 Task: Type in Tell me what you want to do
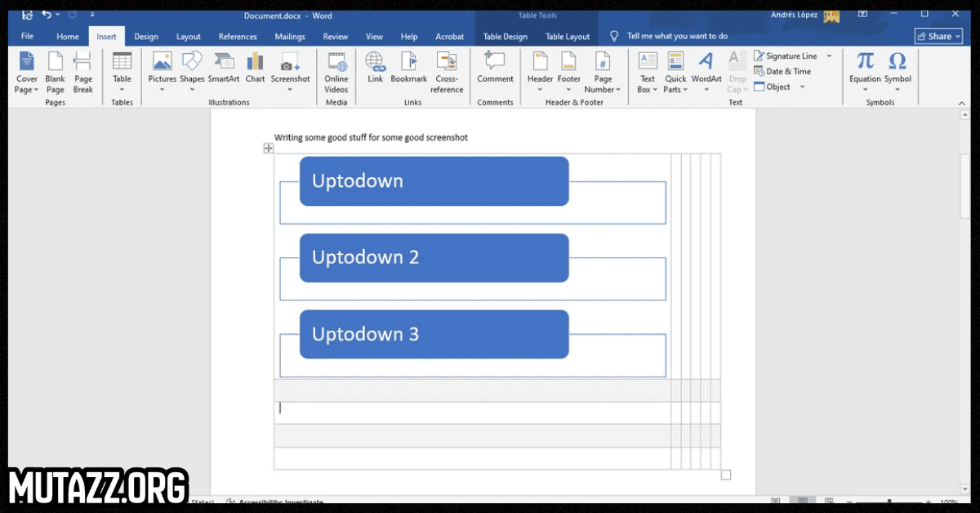click(x=677, y=36)
